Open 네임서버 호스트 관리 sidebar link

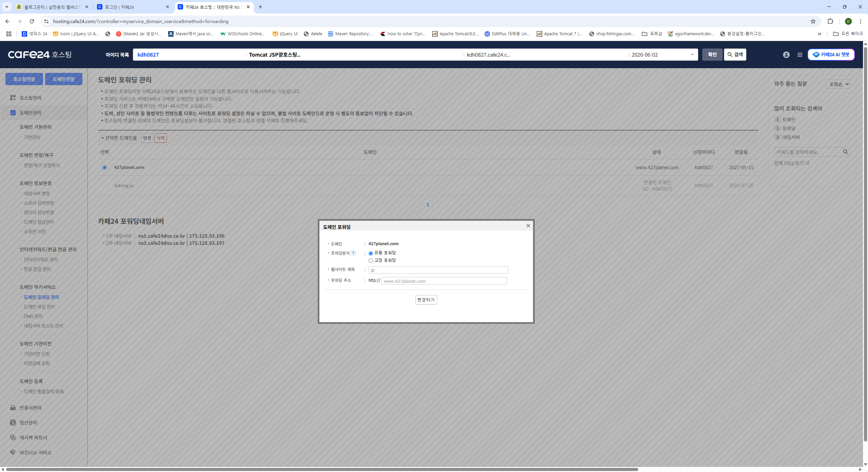coord(43,326)
